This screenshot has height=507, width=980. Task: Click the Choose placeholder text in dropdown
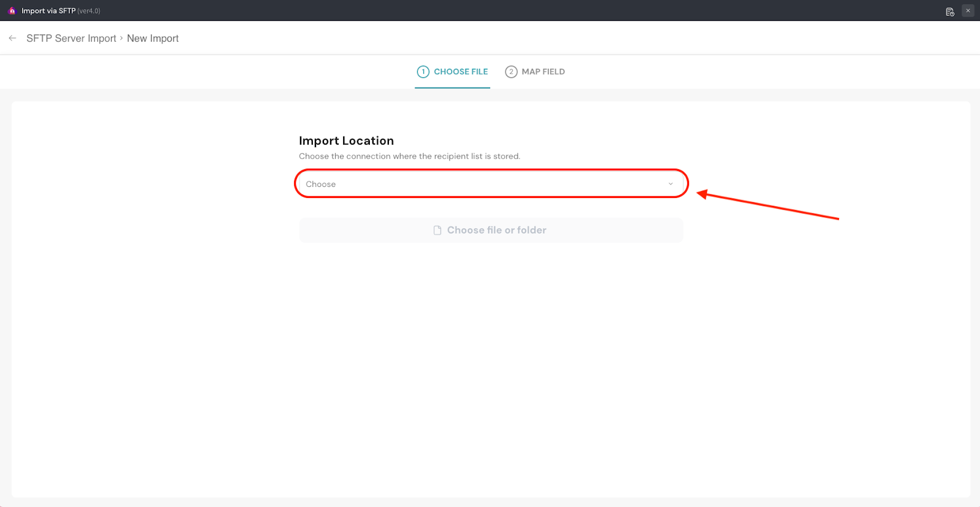pyautogui.click(x=321, y=184)
